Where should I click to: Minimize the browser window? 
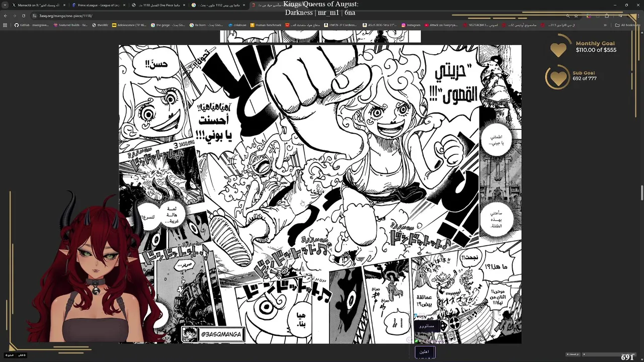(615, 5)
